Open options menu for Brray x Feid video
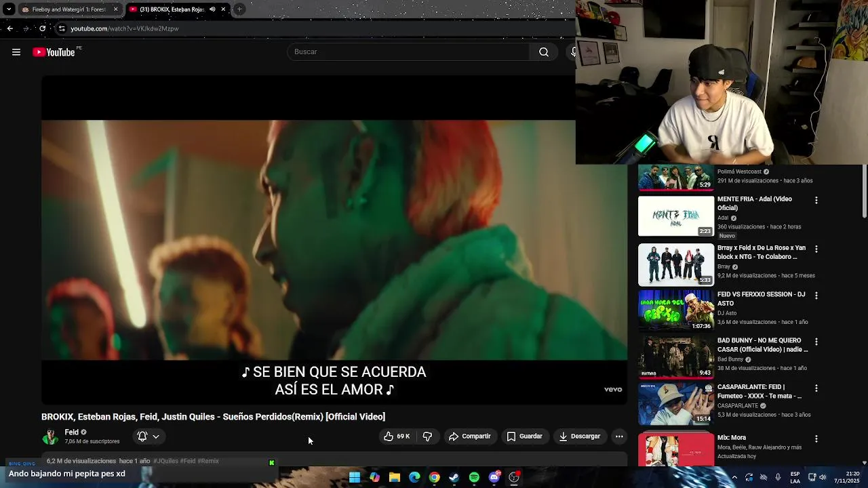 click(x=816, y=249)
